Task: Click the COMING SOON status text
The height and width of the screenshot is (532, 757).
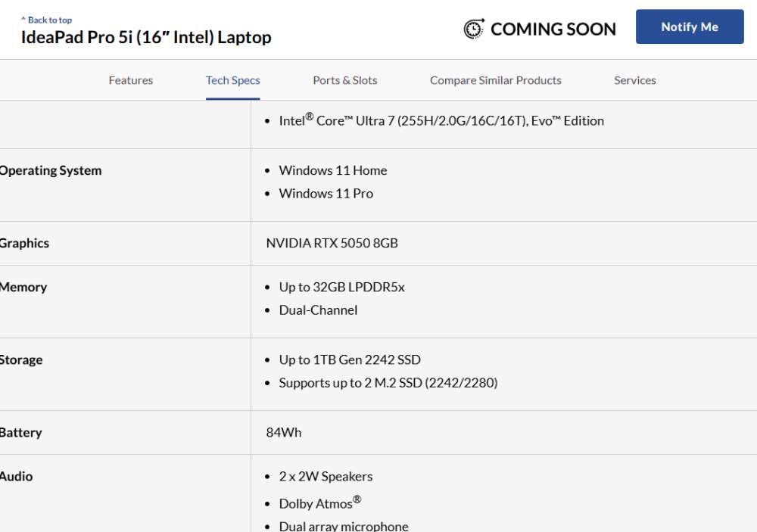Action: [553, 29]
